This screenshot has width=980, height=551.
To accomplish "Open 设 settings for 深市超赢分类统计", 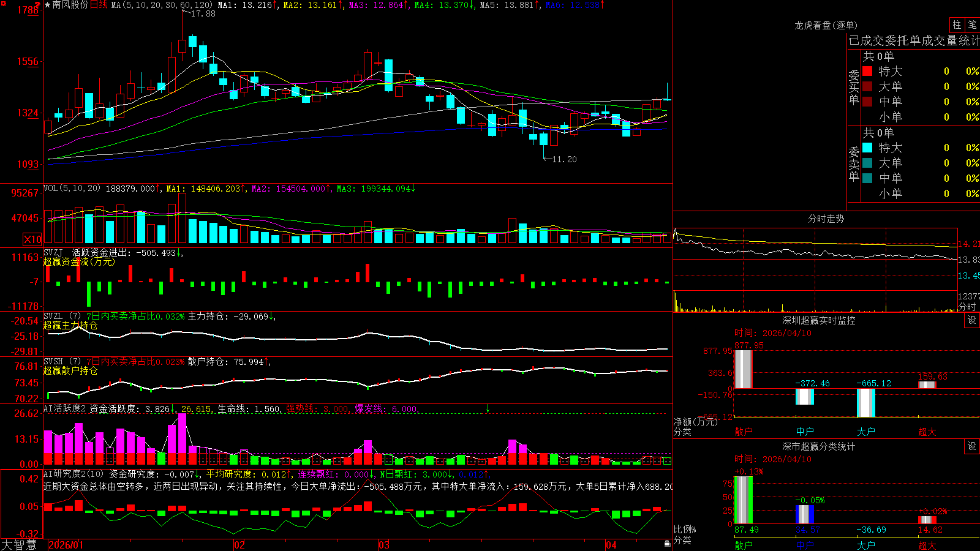I will (x=972, y=446).
